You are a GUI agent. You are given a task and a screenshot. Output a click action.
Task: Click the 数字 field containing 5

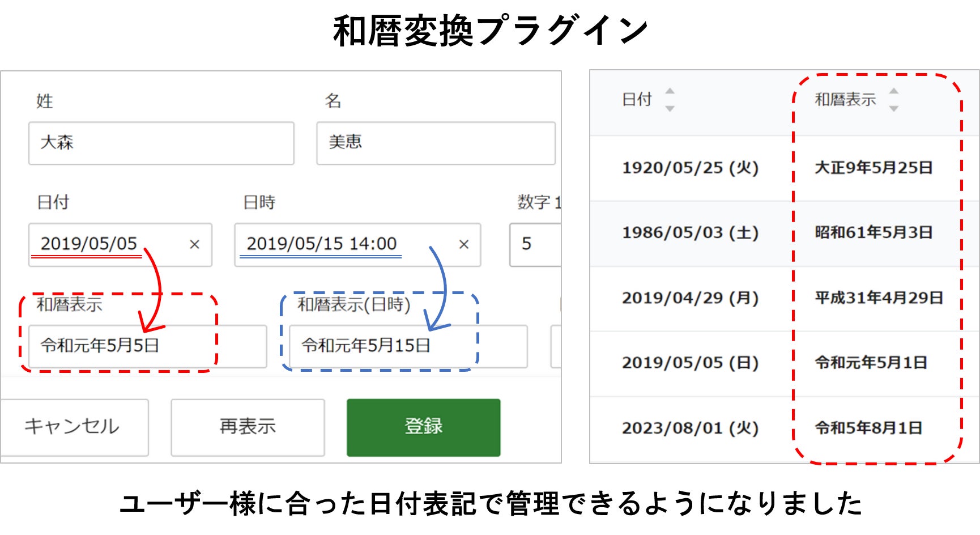(x=535, y=244)
